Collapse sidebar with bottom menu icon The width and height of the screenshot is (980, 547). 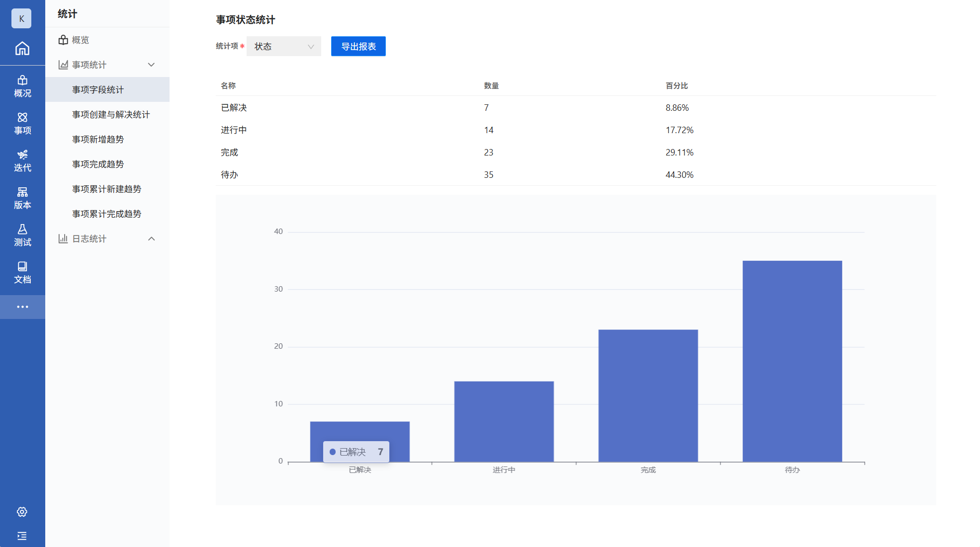(22, 536)
